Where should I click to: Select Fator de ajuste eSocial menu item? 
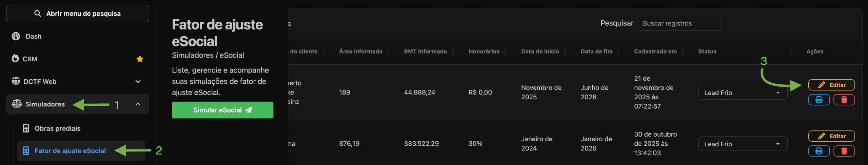coord(70,151)
